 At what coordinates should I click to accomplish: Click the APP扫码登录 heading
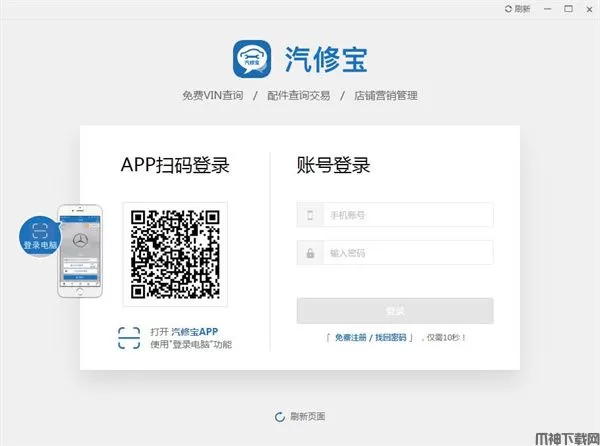tap(175, 165)
